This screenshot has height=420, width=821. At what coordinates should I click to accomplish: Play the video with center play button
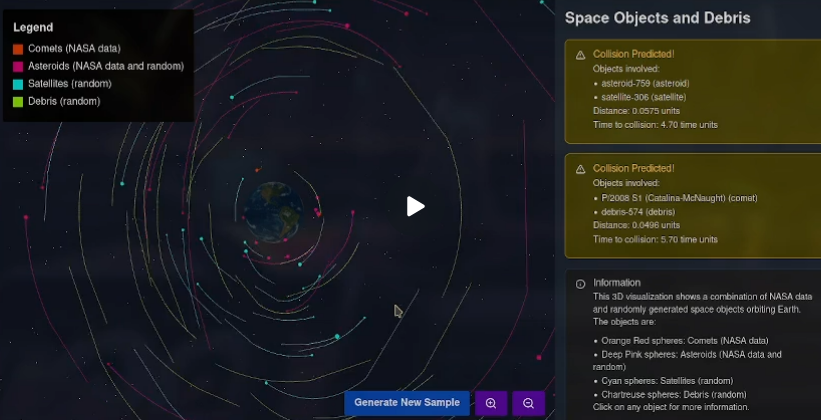416,206
